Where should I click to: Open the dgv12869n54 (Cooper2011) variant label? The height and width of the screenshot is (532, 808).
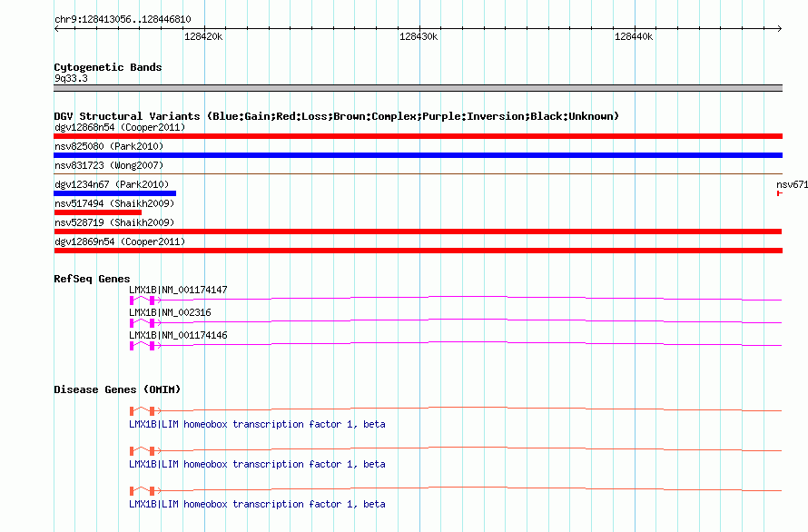(120, 241)
